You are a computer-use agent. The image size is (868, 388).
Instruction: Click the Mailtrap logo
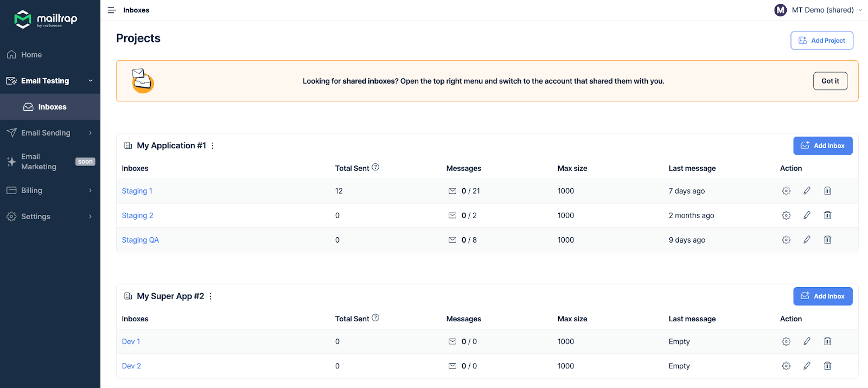pos(46,20)
